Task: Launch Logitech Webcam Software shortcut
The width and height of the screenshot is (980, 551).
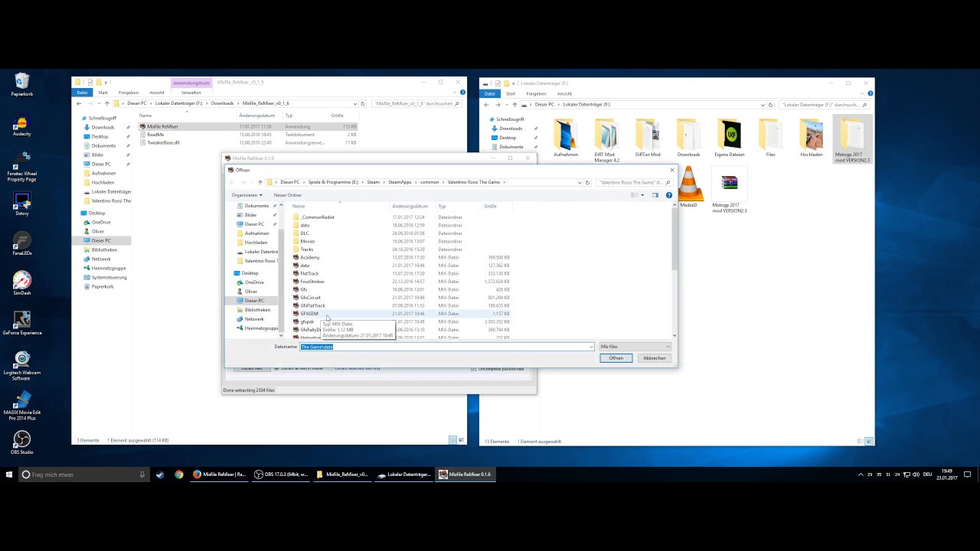Action: click(x=22, y=366)
